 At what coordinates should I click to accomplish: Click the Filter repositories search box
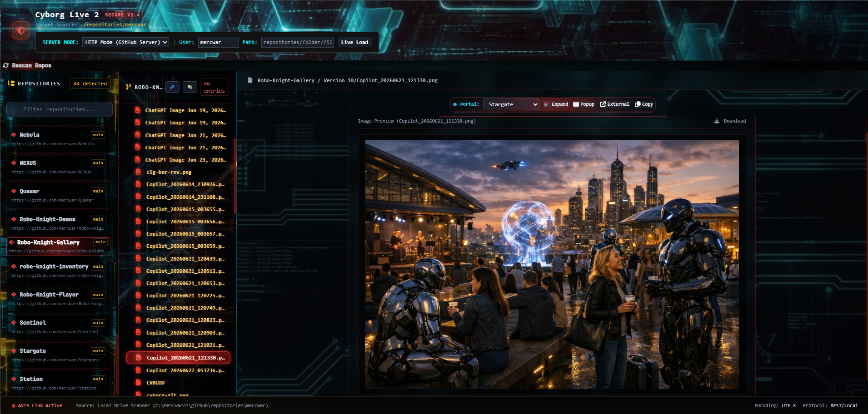(x=59, y=109)
